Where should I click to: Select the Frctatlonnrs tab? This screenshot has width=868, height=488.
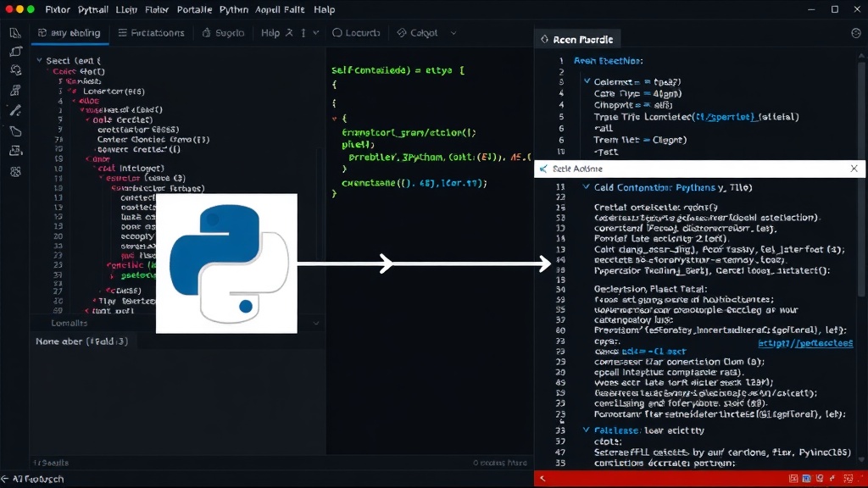(151, 33)
